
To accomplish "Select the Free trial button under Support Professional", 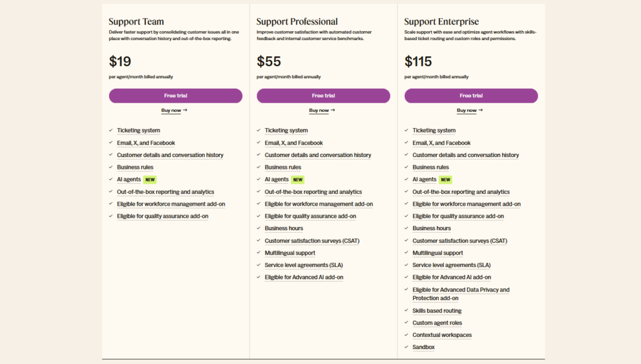I will [x=323, y=96].
